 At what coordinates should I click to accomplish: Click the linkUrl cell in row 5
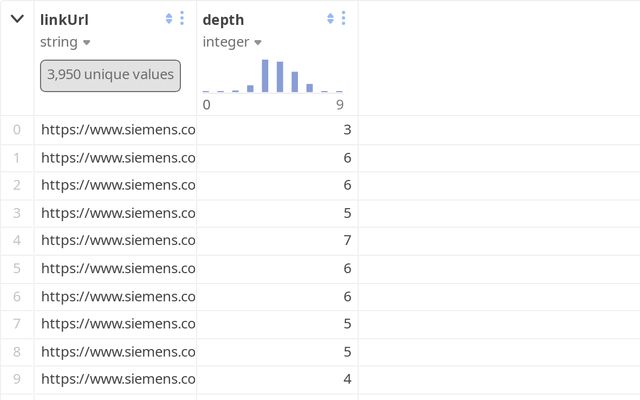coord(118,269)
